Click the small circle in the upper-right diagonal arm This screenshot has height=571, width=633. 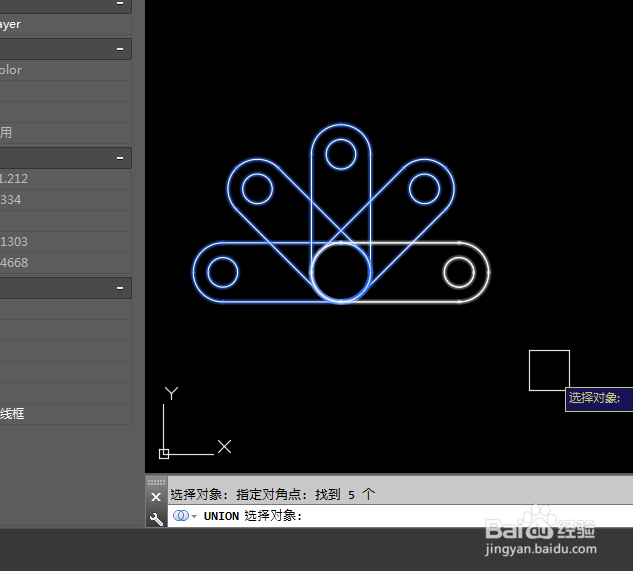click(x=424, y=189)
